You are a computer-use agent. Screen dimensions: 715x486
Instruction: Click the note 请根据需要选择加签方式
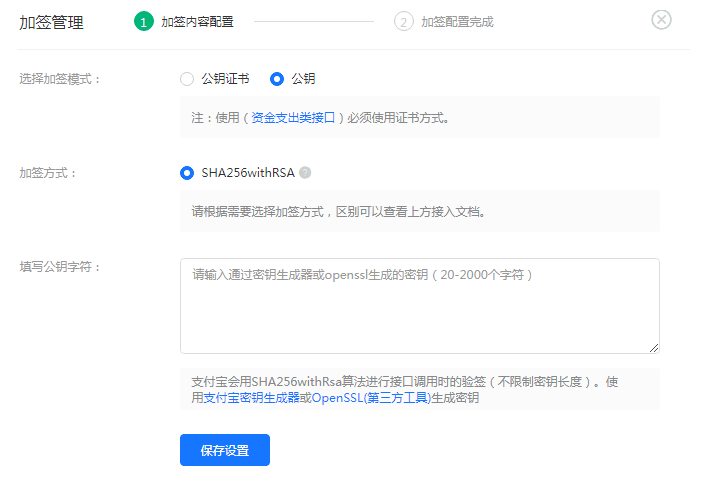coord(338,212)
